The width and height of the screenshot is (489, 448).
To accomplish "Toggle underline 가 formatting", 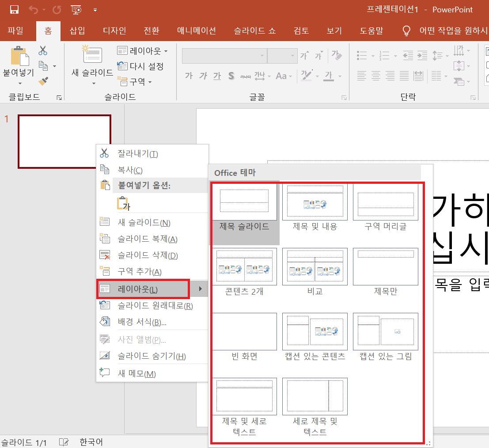I will click(x=217, y=76).
